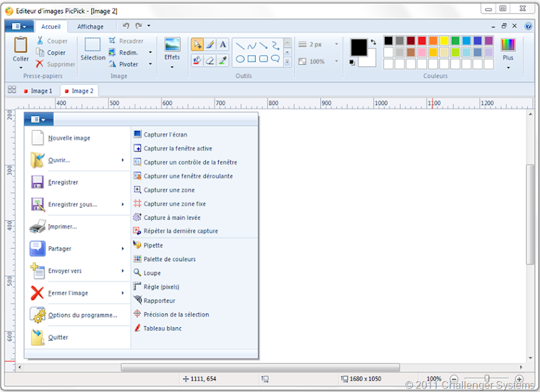Toggle the selection pointer tool
This screenshot has height=392, width=540.
[197, 45]
